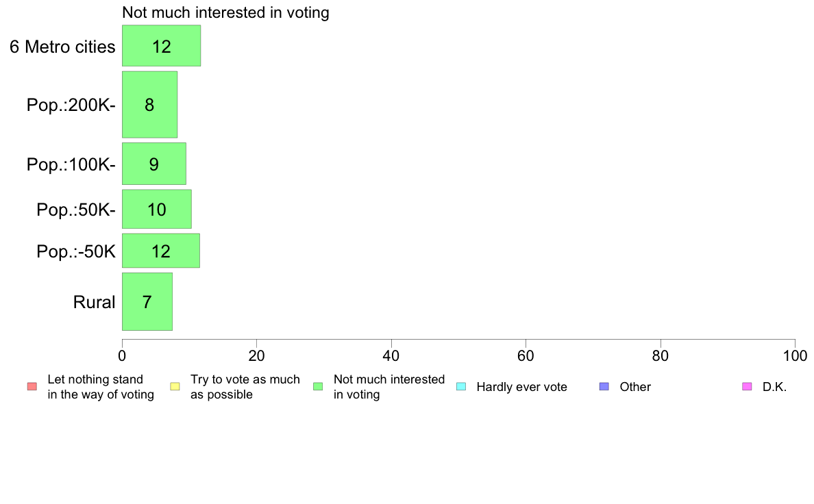Select the Rural bar showing 7
Screen dimensions: 814x504
click(147, 301)
